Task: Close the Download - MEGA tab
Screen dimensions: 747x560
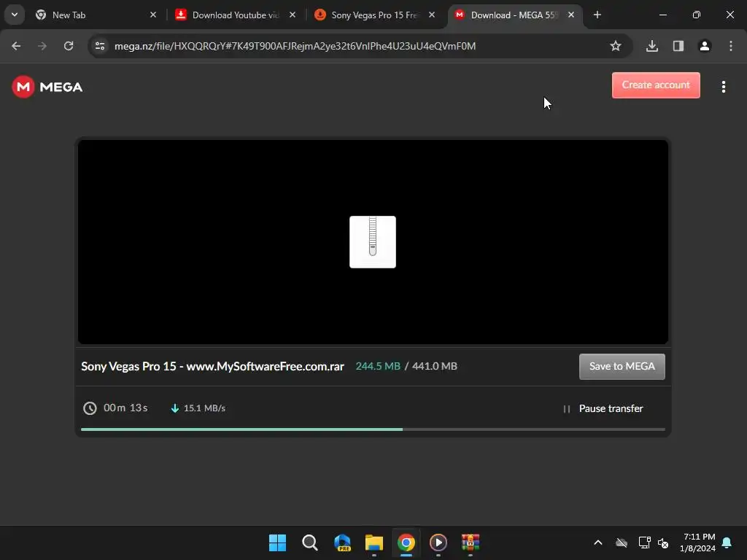Action: tap(570, 15)
